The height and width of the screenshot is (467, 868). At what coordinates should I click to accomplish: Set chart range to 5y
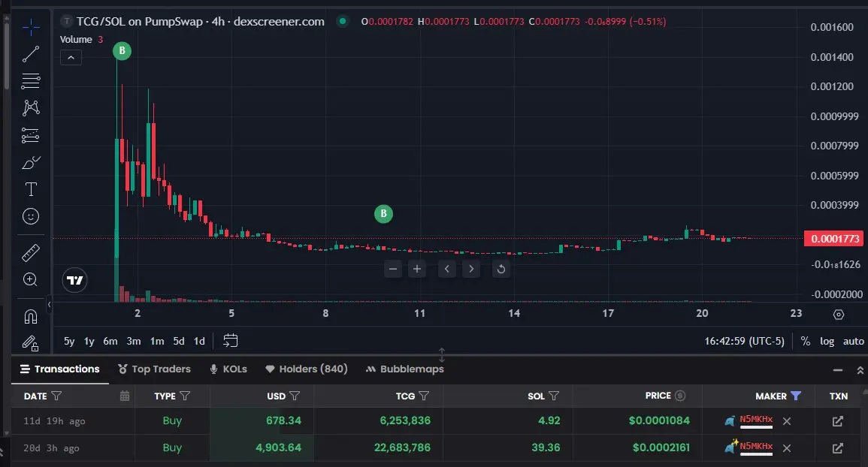click(x=69, y=342)
